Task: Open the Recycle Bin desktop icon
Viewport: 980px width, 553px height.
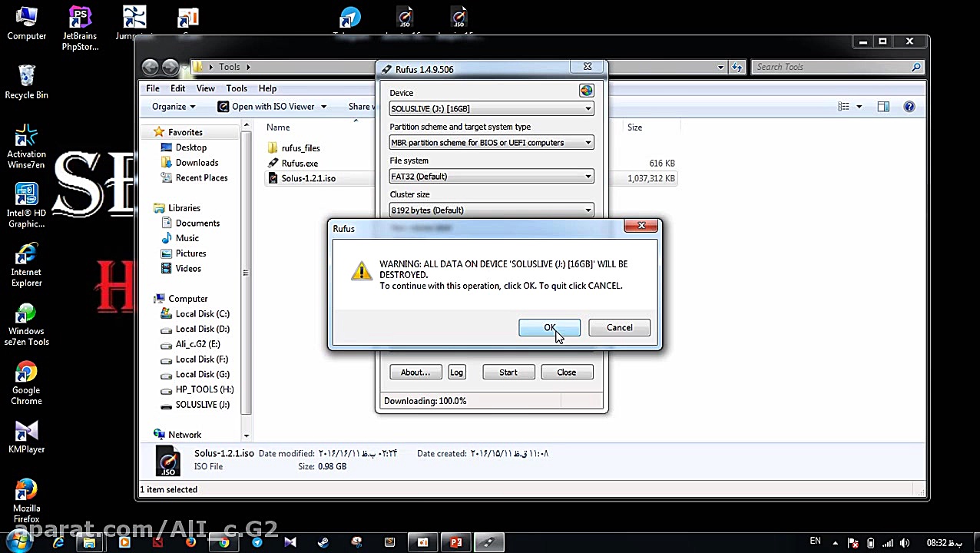Action: [26, 82]
